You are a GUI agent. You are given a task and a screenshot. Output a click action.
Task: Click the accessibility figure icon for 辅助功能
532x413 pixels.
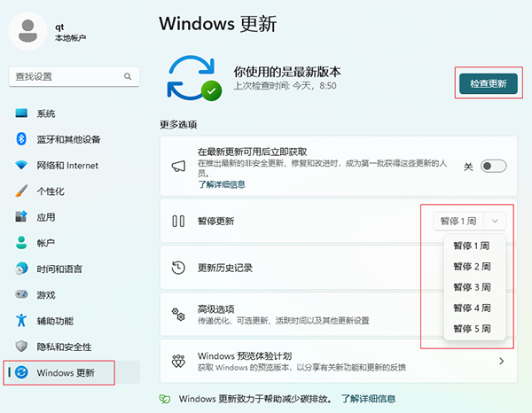coord(21,321)
